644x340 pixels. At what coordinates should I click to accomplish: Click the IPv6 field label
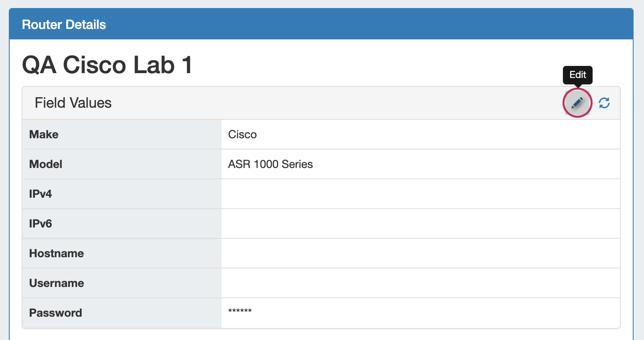(x=41, y=224)
